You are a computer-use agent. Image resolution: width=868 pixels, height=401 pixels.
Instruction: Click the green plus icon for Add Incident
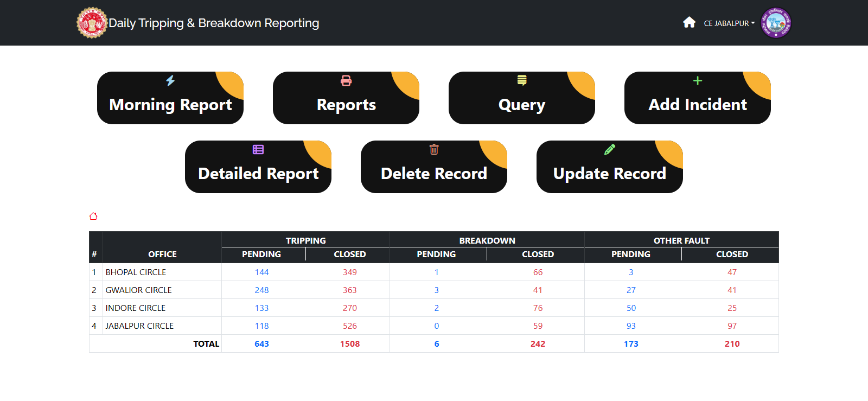click(x=698, y=81)
